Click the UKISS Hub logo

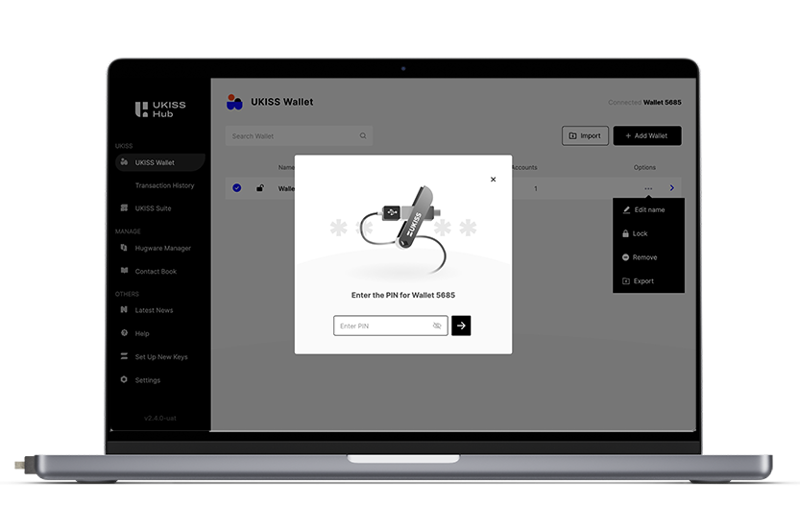[x=160, y=109]
